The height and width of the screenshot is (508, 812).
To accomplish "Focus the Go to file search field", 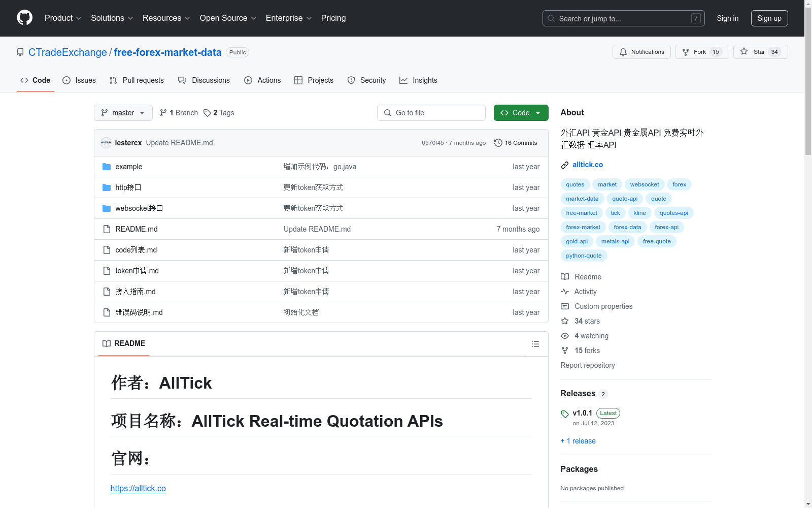I will [x=431, y=113].
